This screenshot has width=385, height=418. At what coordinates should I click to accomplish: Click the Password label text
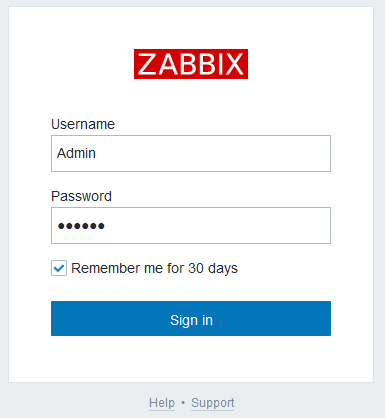click(81, 196)
